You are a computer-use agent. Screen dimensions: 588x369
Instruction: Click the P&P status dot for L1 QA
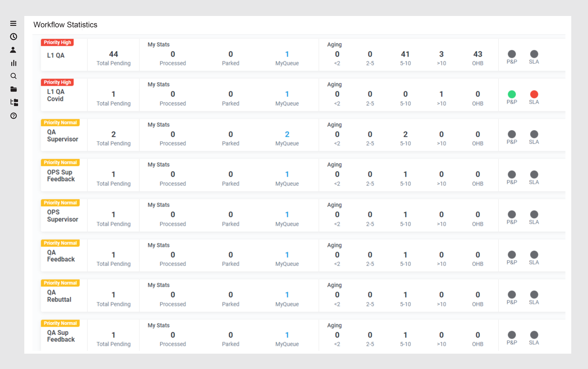(x=512, y=54)
